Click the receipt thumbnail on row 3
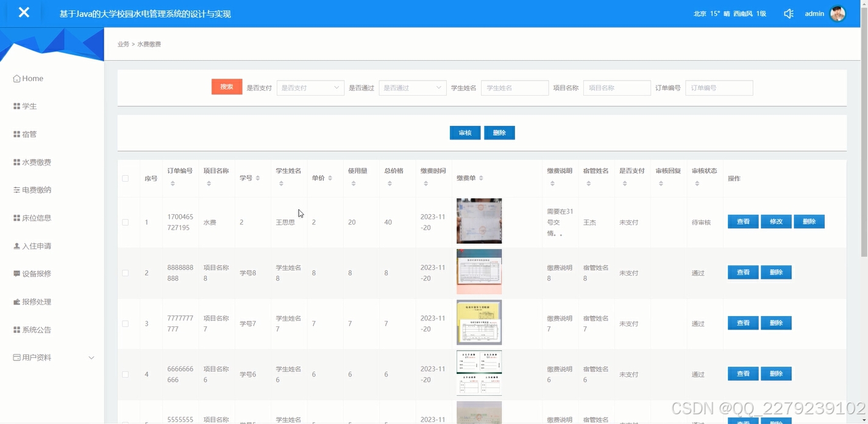The height and width of the screenshot is (424, 868). pos(479,322)
